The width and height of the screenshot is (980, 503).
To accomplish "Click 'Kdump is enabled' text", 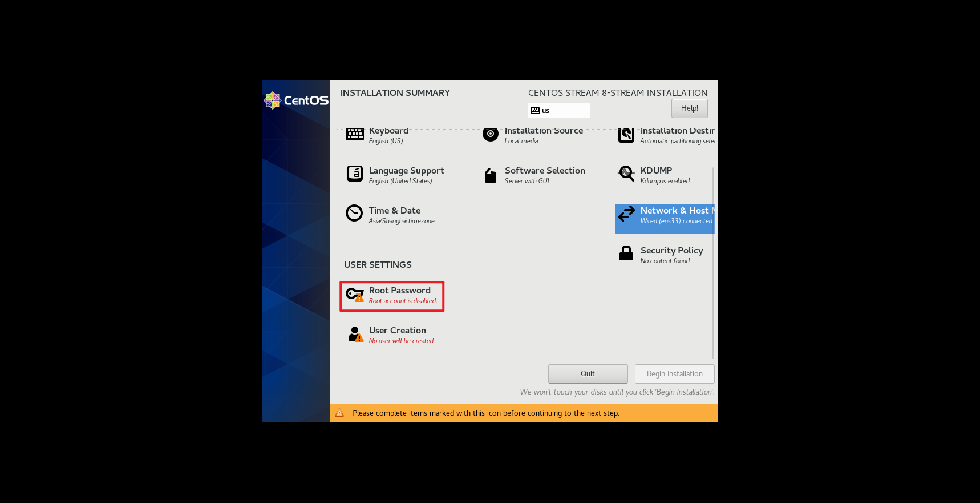I will pyautogui.click(x=665, y=181).
